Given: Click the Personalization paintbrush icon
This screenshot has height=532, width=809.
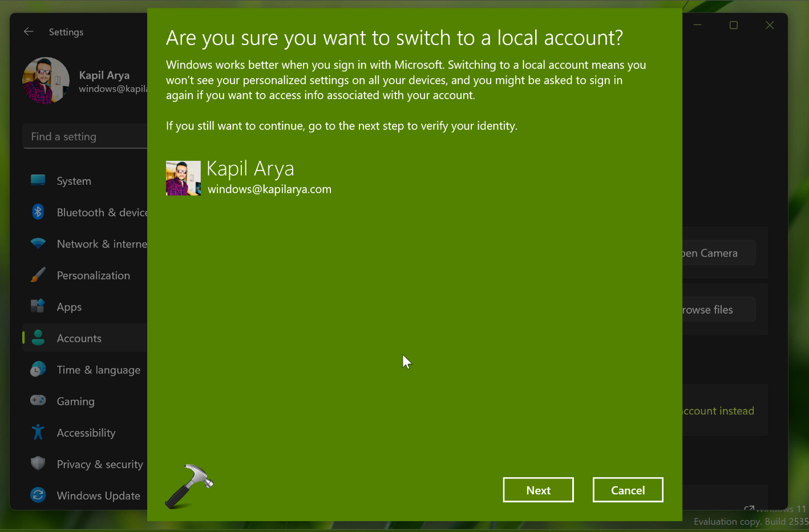Looking at the screenshot, I should click(38, 275).
